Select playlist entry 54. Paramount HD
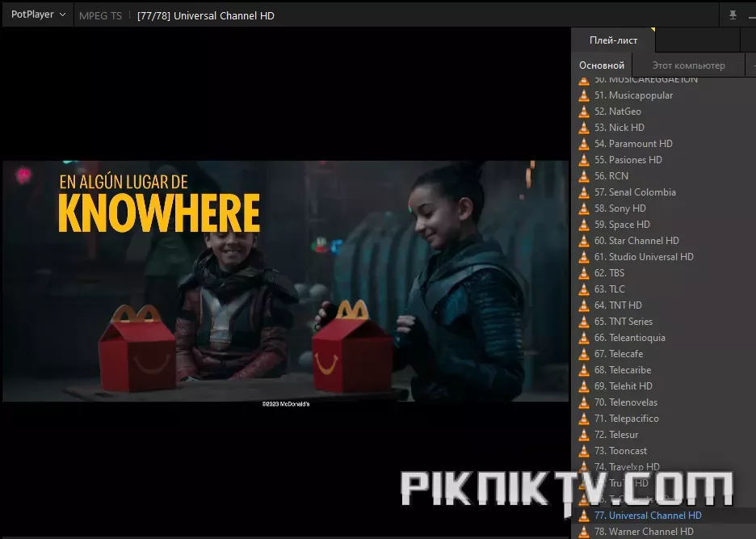The height and width of the screenshot is (539, 756). pos(663,144)
